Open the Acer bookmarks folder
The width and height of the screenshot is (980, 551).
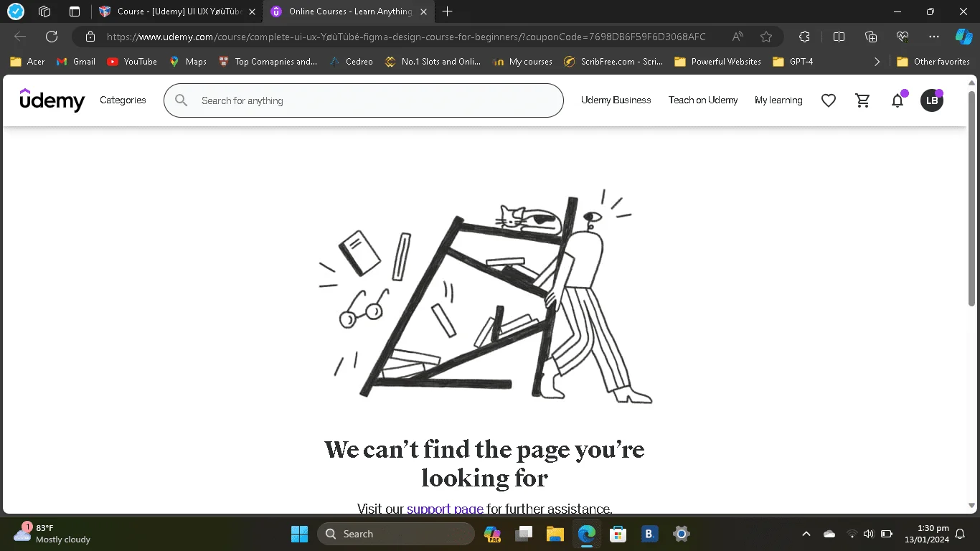pyautogui.click(x=27, y=62)
